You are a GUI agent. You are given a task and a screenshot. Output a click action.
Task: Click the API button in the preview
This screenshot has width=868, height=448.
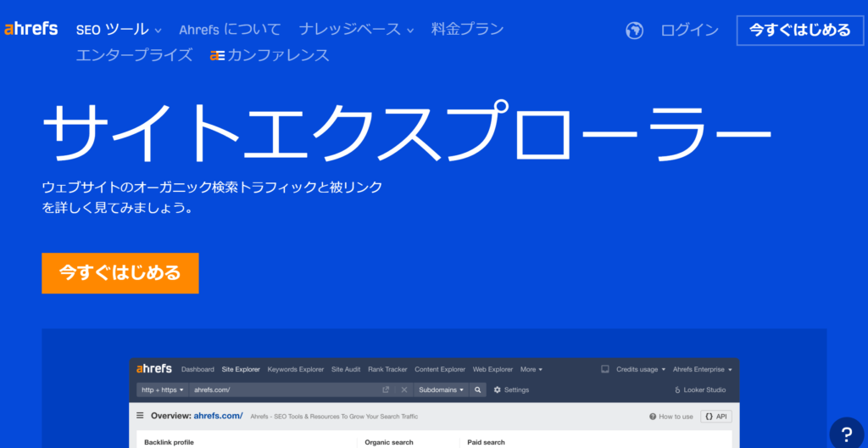point(715,417)
